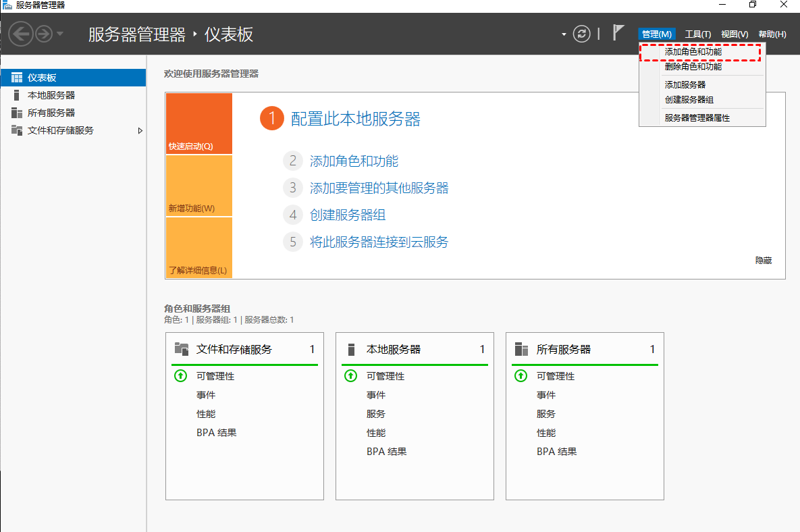Click the 配置此本地服务器 link

pos(355,119)
